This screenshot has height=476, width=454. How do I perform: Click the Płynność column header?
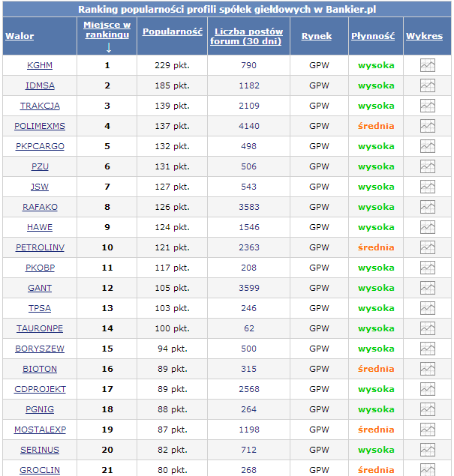pos(372,36)
